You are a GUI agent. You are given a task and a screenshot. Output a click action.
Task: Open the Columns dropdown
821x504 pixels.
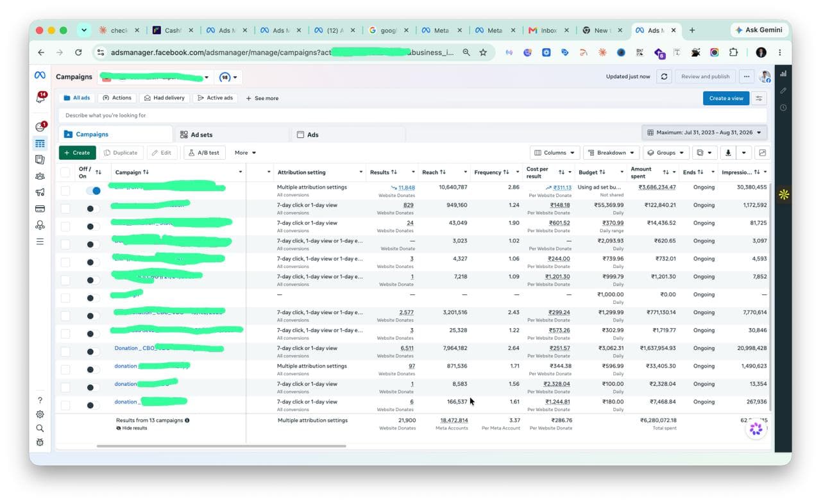tap(555, 153)
